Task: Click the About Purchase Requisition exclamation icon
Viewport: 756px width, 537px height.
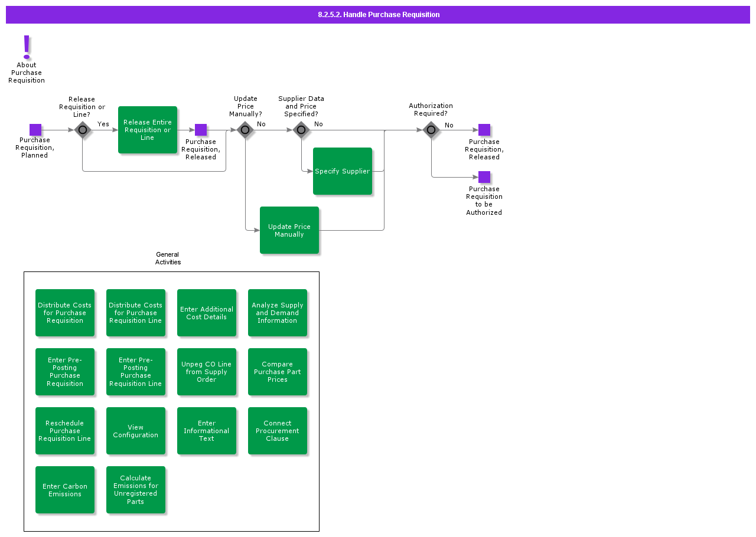Action: click(x=27, y=47)
